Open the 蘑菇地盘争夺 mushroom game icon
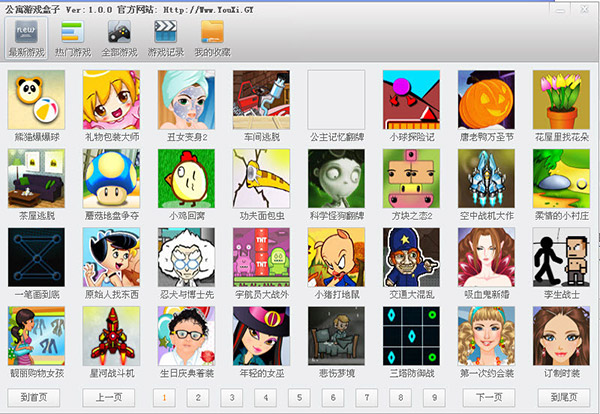600x414 pixels. coord(111,178)
